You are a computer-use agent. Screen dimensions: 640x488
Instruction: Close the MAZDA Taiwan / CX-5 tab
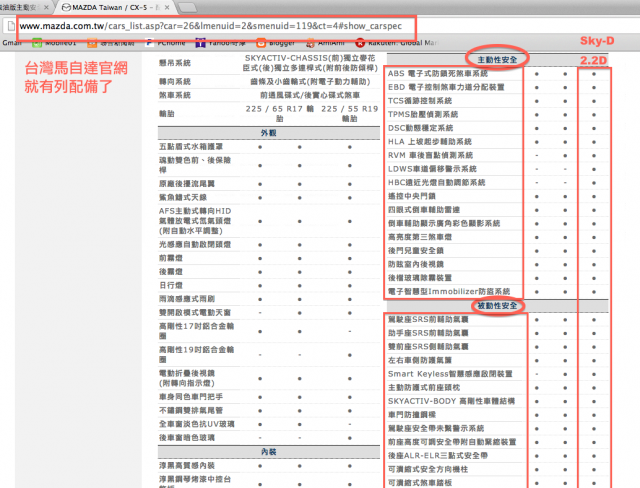point(167,8)
